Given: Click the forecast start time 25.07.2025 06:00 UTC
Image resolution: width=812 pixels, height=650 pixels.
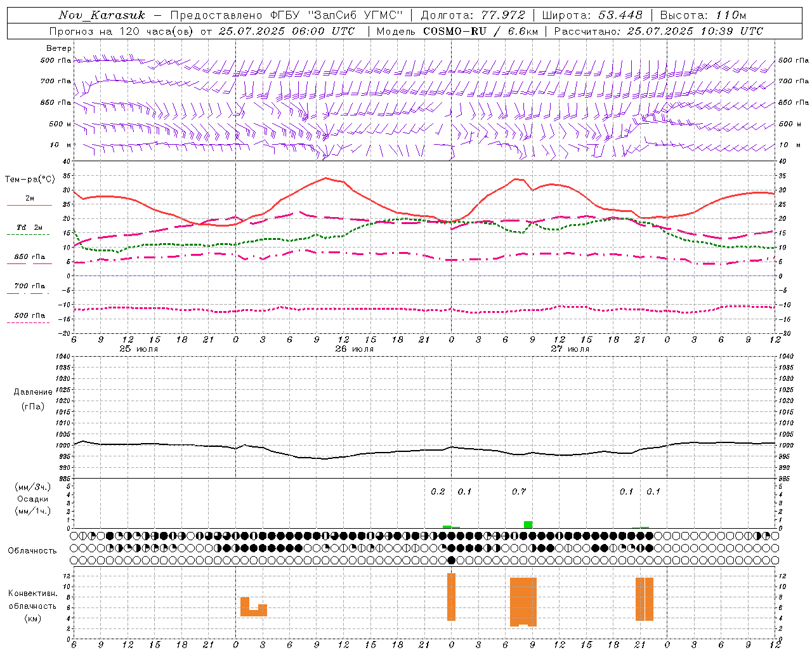Looking at the screenshot, I should pos(287,31).
